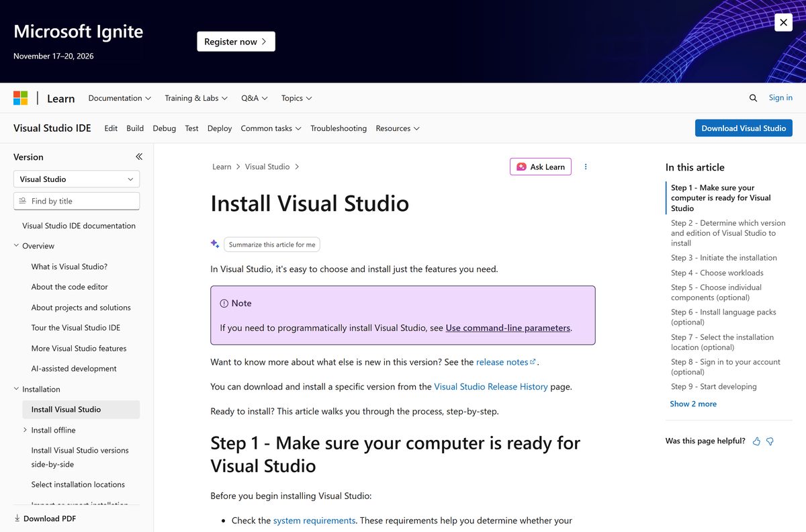This screenshot has width=806, height=532.
Task: Select the Debug menu item
Action: [x=164, y=128]
